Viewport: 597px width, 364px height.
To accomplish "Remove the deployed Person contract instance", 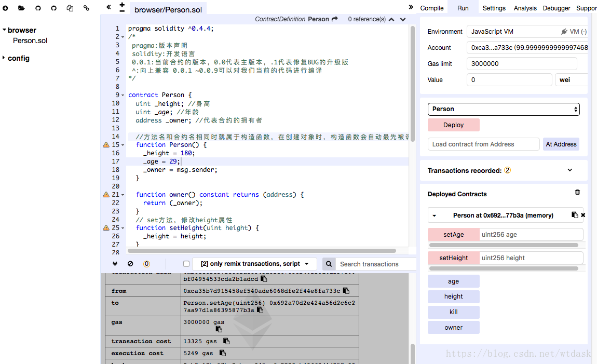I will coord(583,215).
